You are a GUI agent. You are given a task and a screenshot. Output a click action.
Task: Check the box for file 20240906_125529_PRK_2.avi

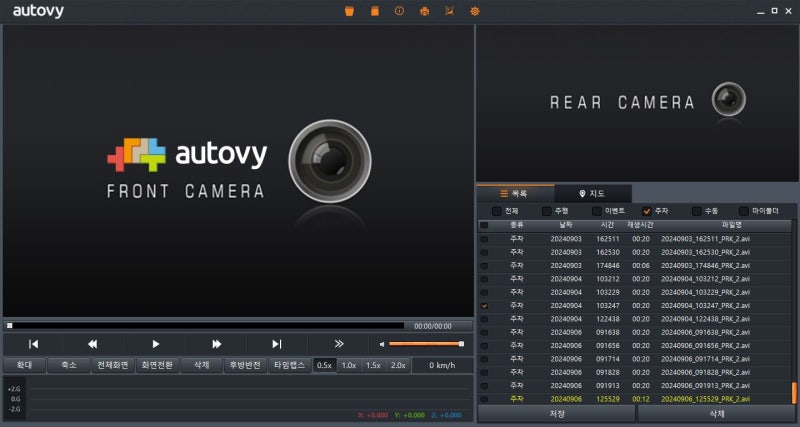(484, 399)
